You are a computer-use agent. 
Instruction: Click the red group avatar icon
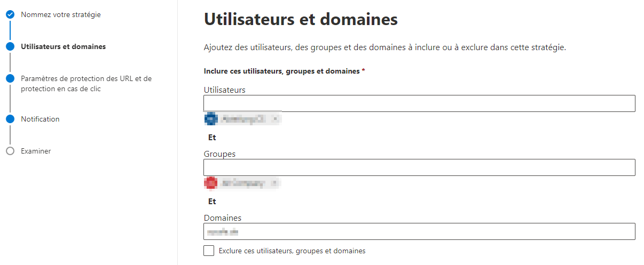pos(210,183)
